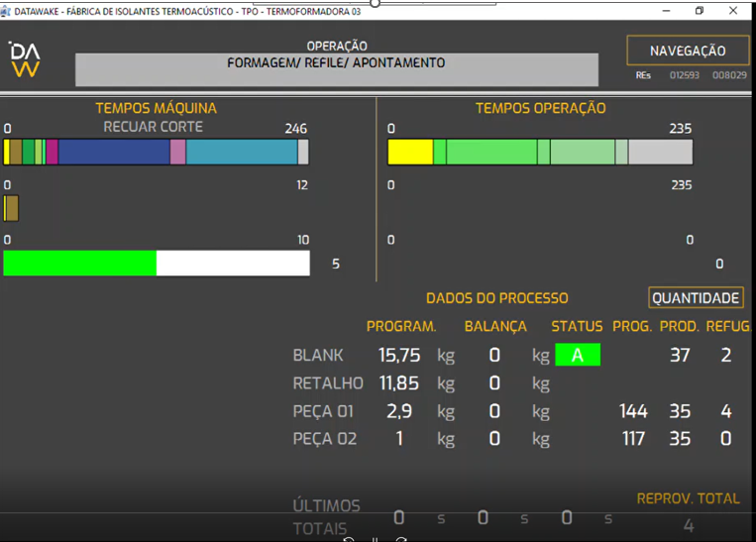Click the RECUAR CORTE label
Screen dimensions: 756x542
click(153, 127)
